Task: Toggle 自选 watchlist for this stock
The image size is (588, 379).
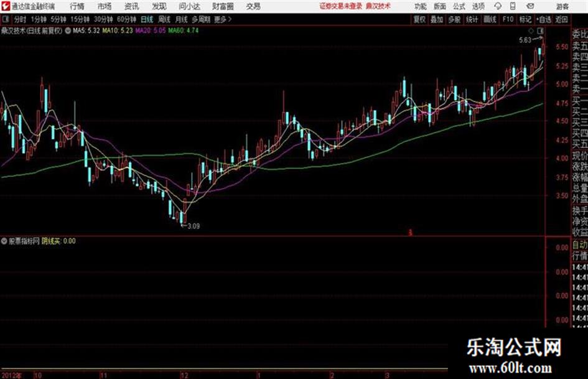Action: (x=544, y=19)
